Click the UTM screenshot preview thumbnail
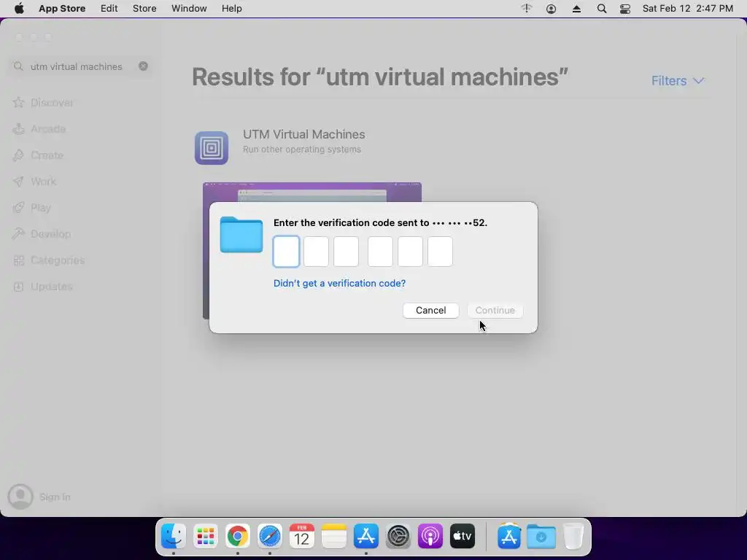The image size is (747, 560). coord(312,192)
